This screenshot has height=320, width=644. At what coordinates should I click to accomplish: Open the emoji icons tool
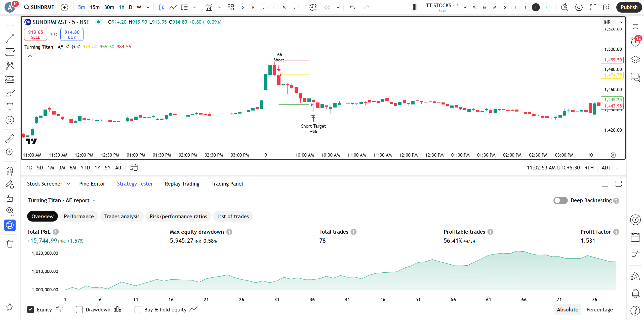click(10, 120)
